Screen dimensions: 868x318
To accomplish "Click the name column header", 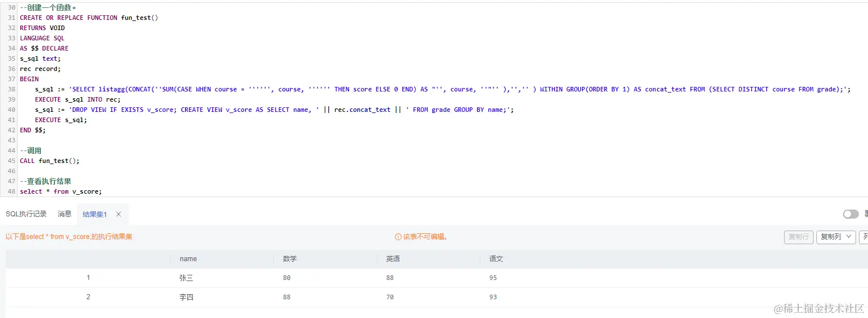I will pyautogui.click(x=188, y=259).
